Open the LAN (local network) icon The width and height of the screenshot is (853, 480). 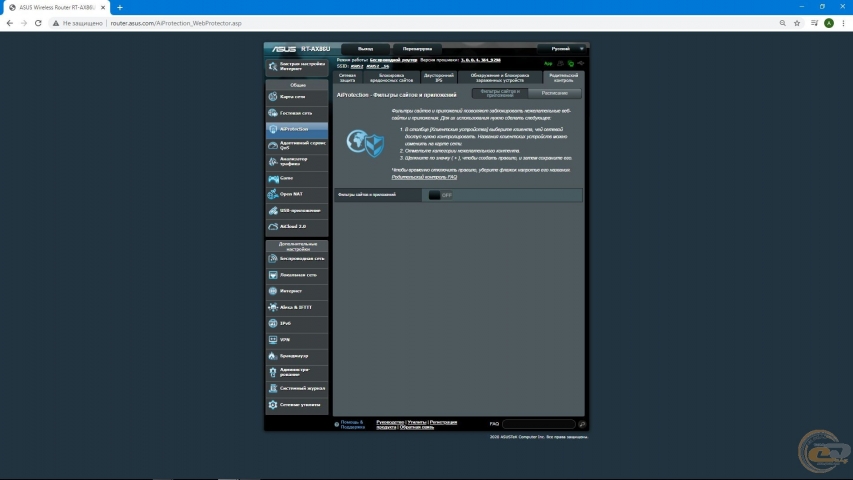(273, 275)
